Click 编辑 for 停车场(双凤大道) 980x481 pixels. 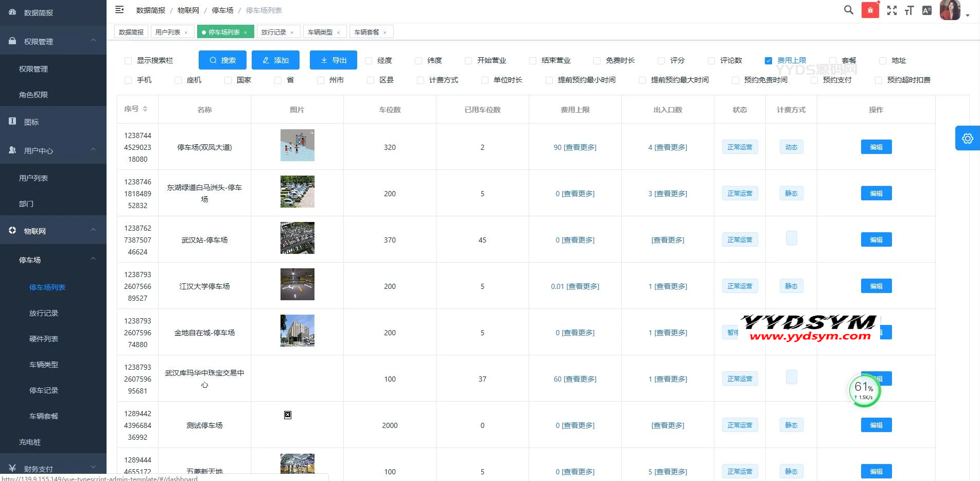[x=876, y=147]
